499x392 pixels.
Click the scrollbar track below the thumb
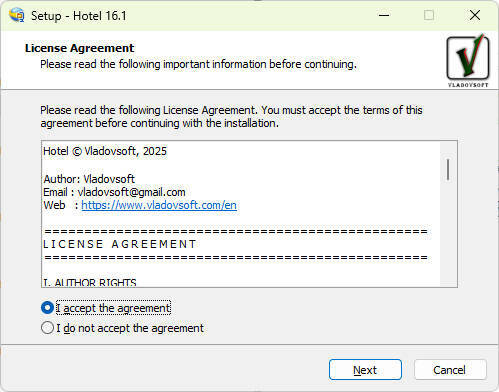point(448,233)
